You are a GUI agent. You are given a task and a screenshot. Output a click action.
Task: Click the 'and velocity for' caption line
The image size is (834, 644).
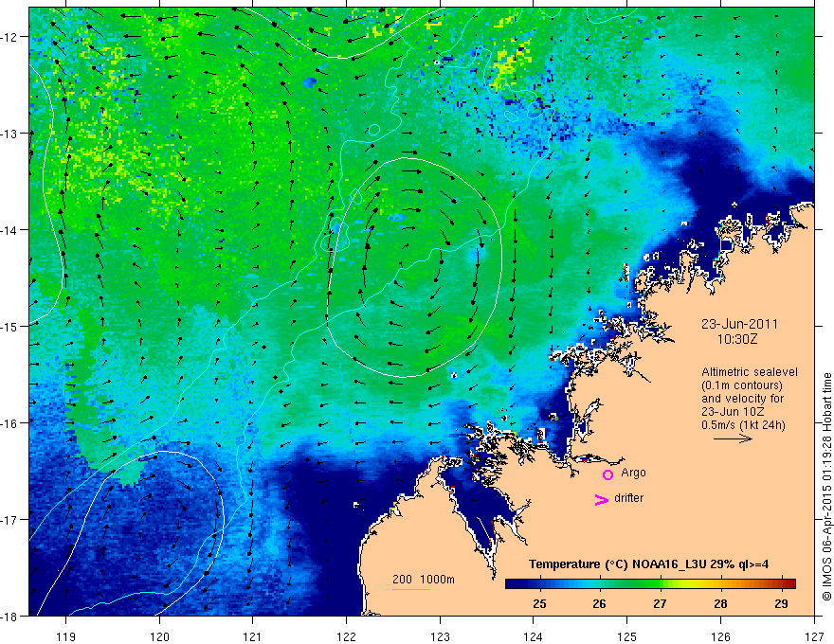coord(742,399)
